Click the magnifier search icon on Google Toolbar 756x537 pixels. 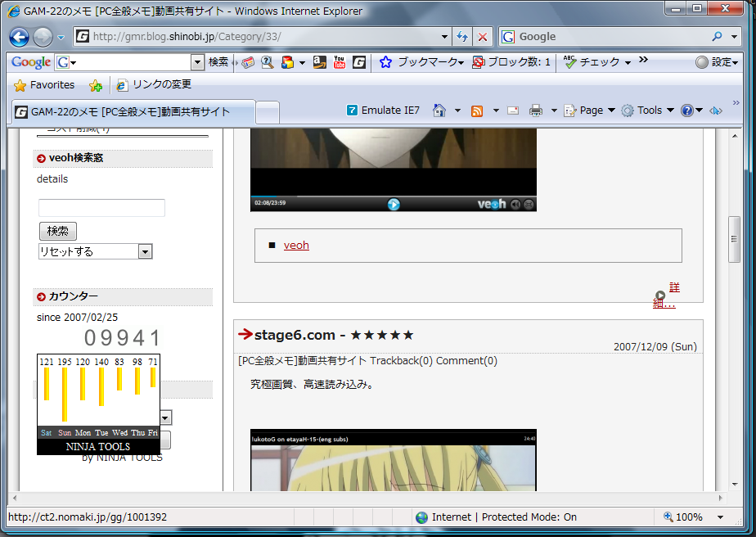[x=267, y=62]
